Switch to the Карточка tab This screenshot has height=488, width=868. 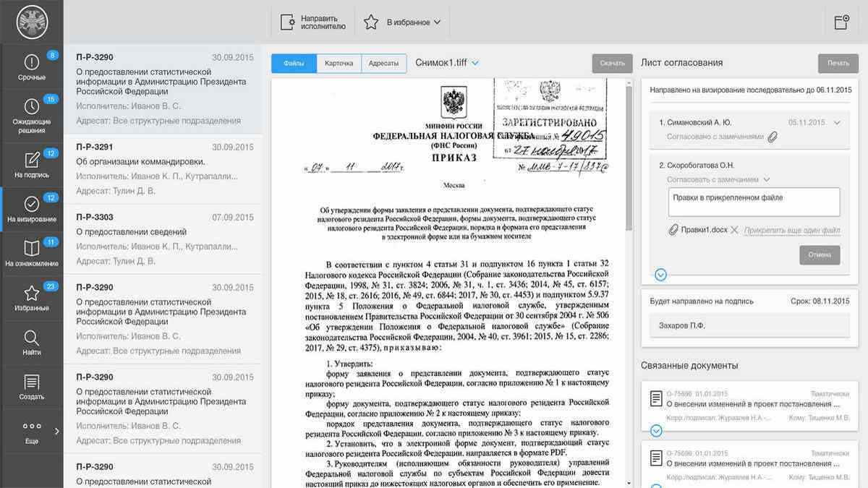point(339,64)
